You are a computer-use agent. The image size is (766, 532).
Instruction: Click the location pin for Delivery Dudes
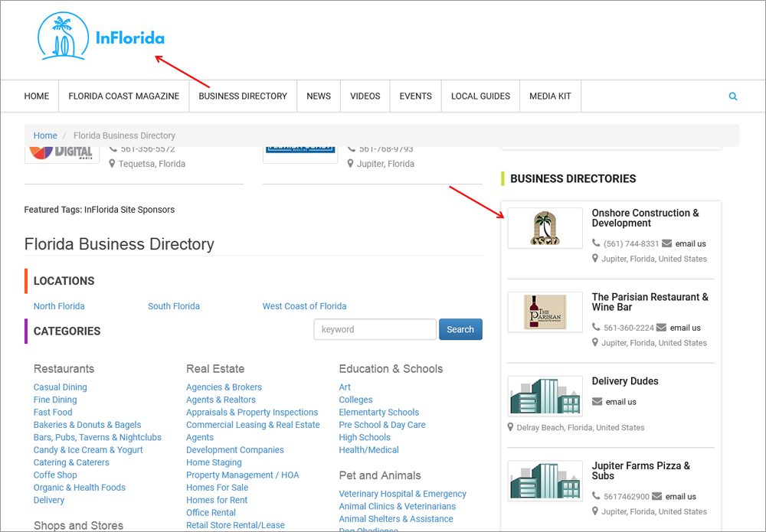point(510,427)
